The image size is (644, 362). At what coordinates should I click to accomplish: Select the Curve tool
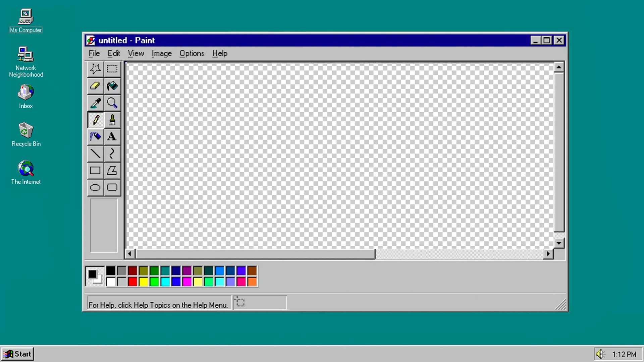coord(112,154)
